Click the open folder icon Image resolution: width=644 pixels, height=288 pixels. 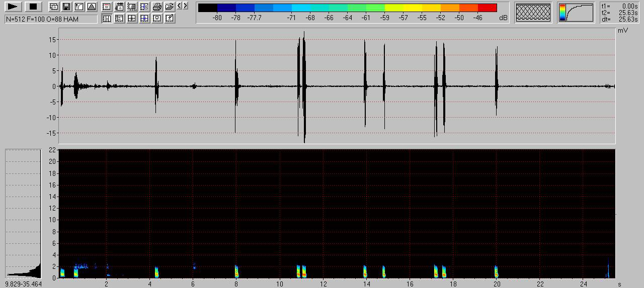click(170, 7)
